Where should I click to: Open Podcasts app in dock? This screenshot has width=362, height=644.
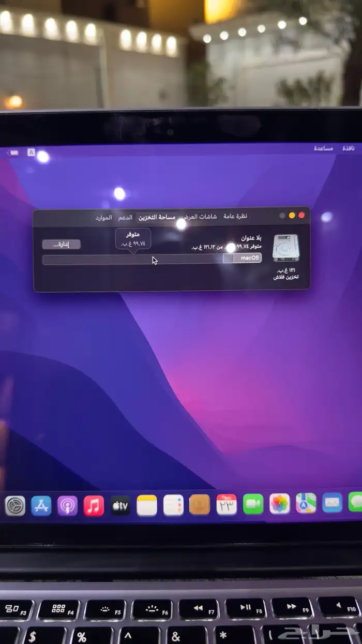(67, 505)
